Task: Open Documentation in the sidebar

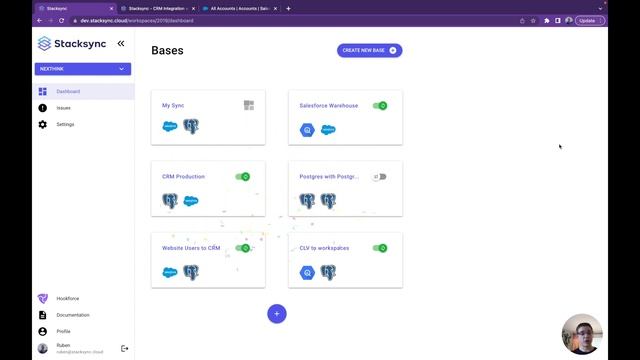Action: point(73,315)
